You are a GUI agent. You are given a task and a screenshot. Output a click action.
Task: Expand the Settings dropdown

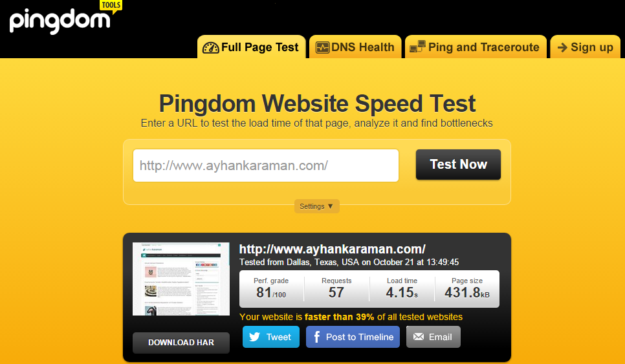(317, 206)
